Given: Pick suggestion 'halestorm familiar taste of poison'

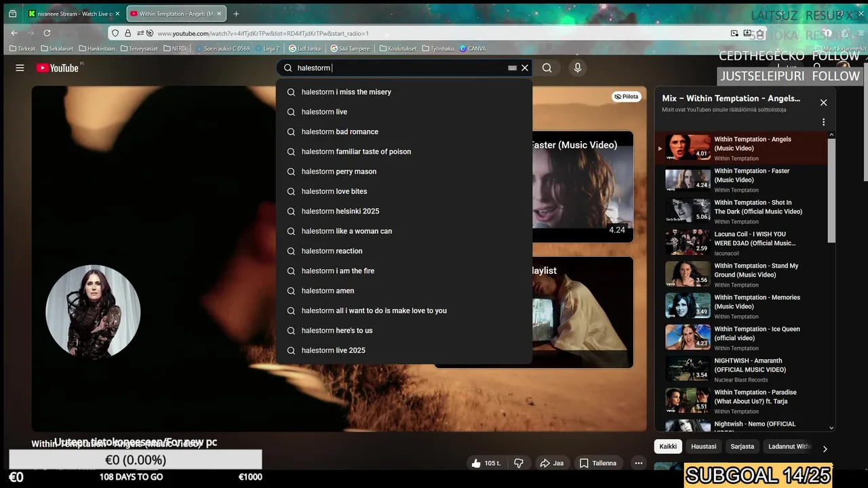Looking at the screenshot, I should coord(404,152).
